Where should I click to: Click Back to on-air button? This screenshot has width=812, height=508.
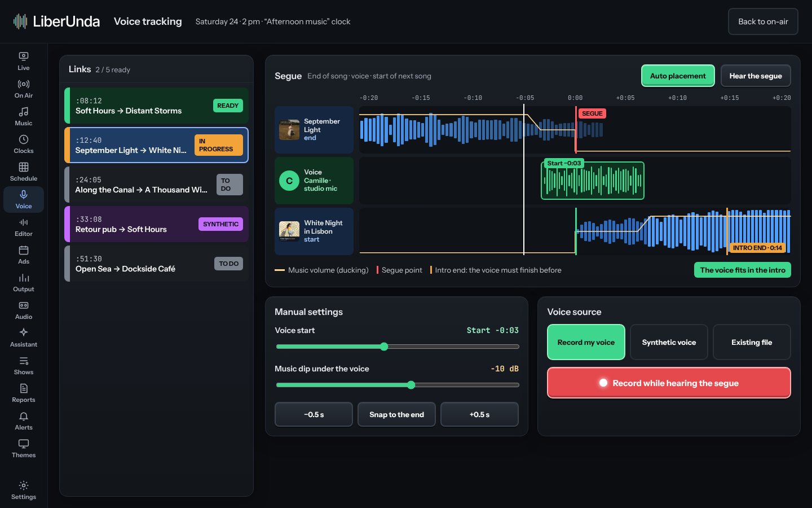[x=763, y=21]
